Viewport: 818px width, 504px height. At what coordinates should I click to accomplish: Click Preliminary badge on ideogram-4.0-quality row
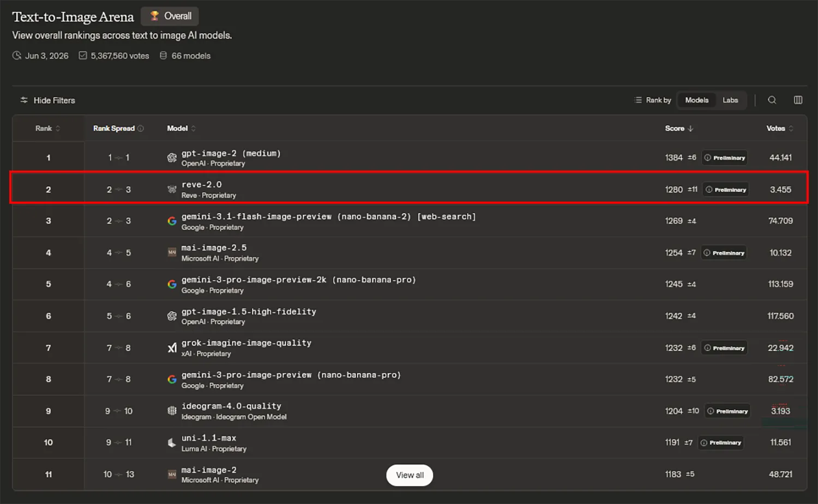(x=727, y=411)
